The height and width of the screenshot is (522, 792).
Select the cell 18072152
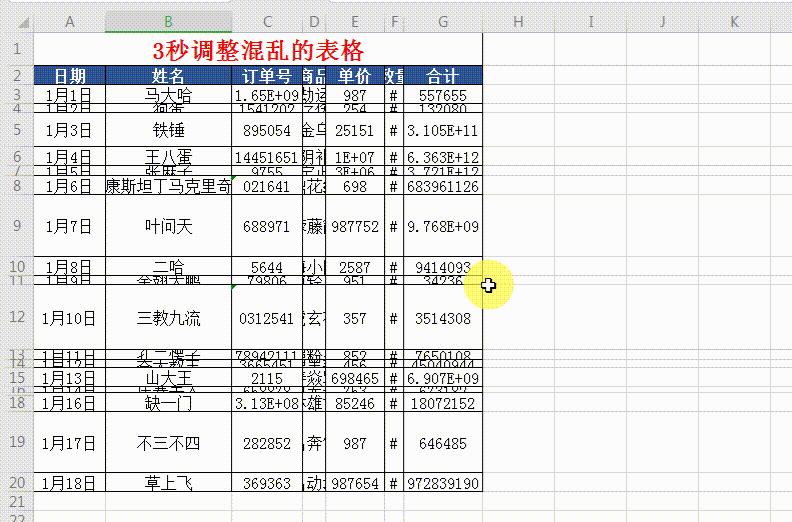443,403
